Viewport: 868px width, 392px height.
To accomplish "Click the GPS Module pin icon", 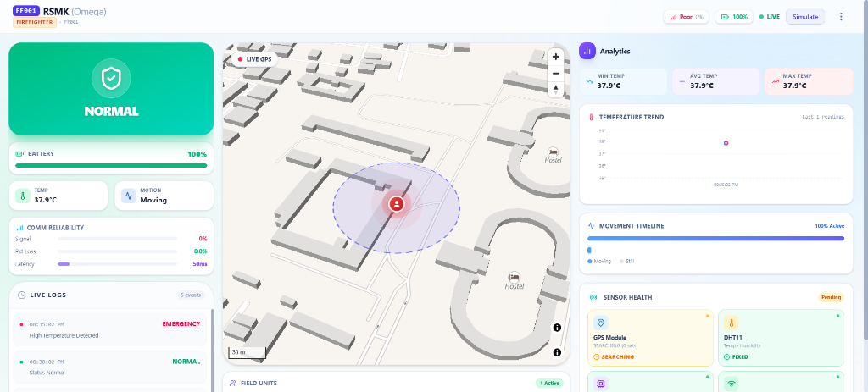I will (601, 323).
